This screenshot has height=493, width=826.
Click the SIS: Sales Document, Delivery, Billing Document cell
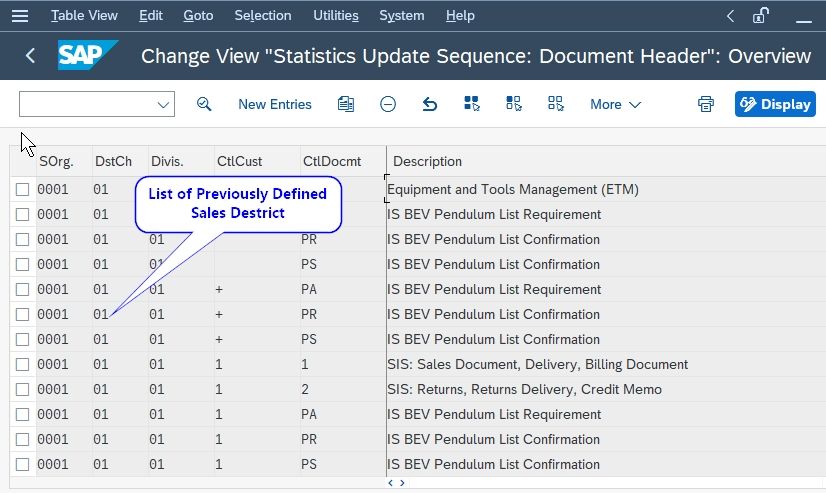pos(537,364)
